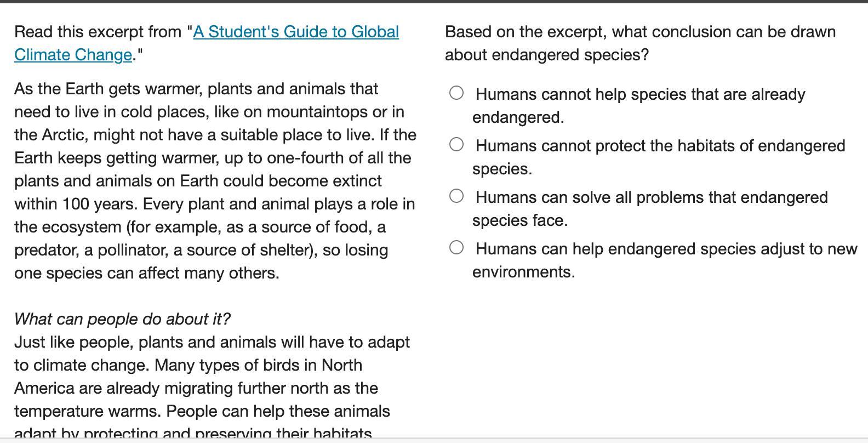Click the phrase "Read this excerpt from"

99,32
